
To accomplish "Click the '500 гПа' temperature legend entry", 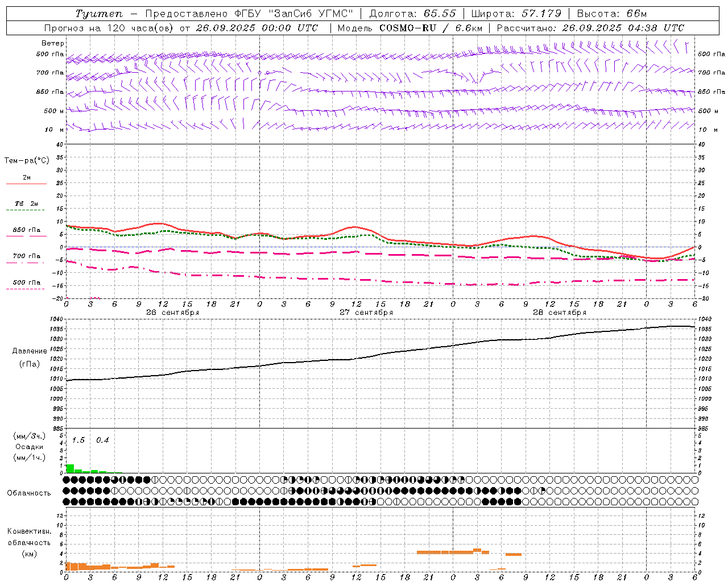I will tap(27, 284).
